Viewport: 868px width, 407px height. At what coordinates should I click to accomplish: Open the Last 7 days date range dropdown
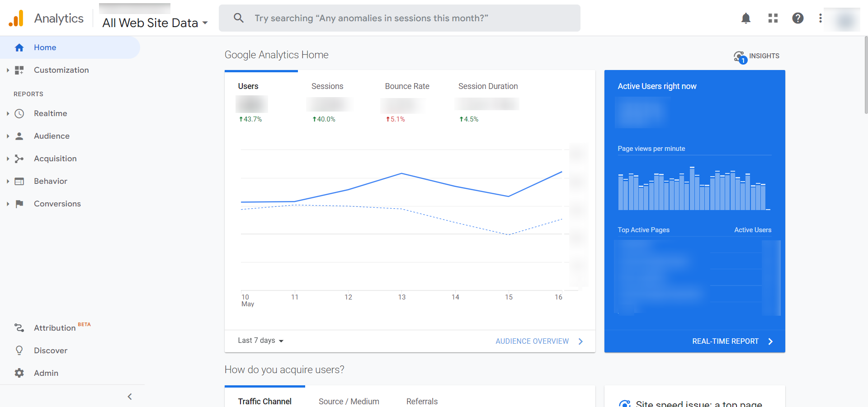[260, 341]
